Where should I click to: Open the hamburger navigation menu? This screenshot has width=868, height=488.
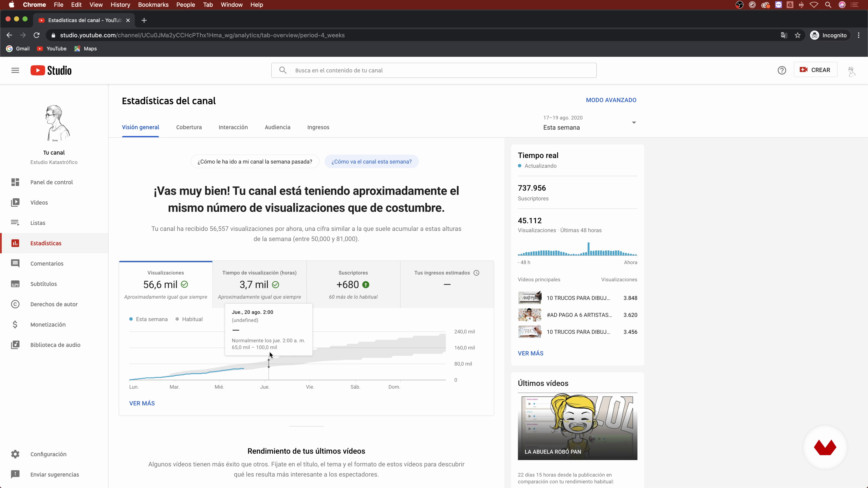[15, 70]
